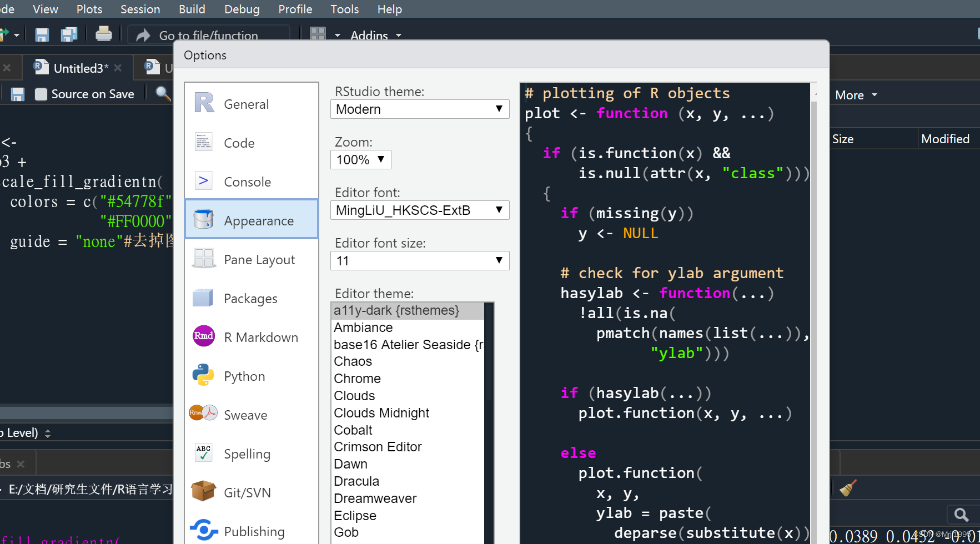Open the Git/SVN settings panel
The width and height of the screenshot is (980, 544).
click(x=247, y=492)
